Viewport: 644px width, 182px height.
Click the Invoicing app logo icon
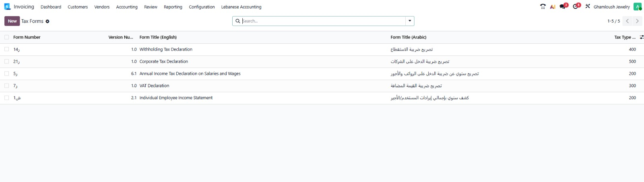click(x=7, y=7)
